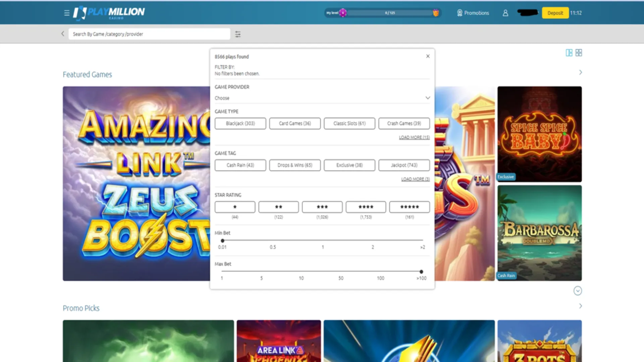The height and width of the screenshot is (362, 644).
Task: Filter by three star rating
Action: [322, 207]
